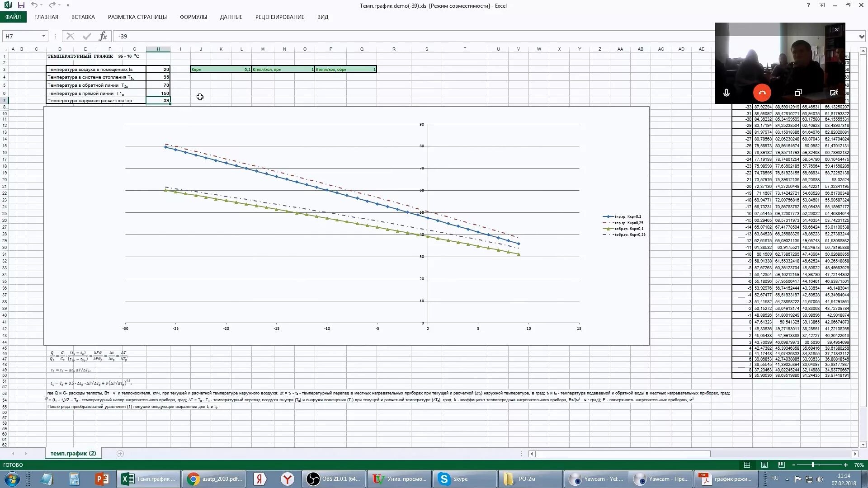Click the Undo arrow icon
Screen dimensions: 868x488
[x=34, y=5]
